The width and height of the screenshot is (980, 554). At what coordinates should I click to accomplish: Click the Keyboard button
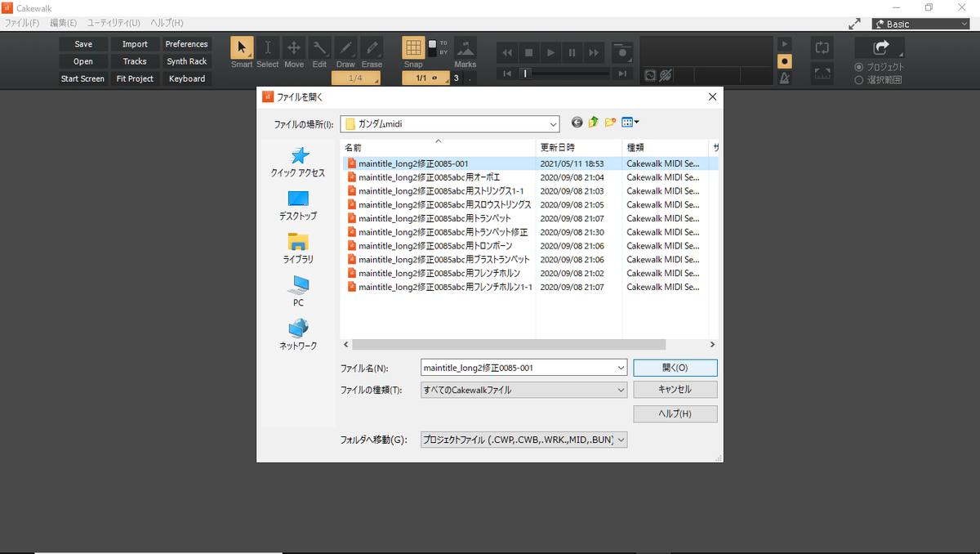click(187, 78)
